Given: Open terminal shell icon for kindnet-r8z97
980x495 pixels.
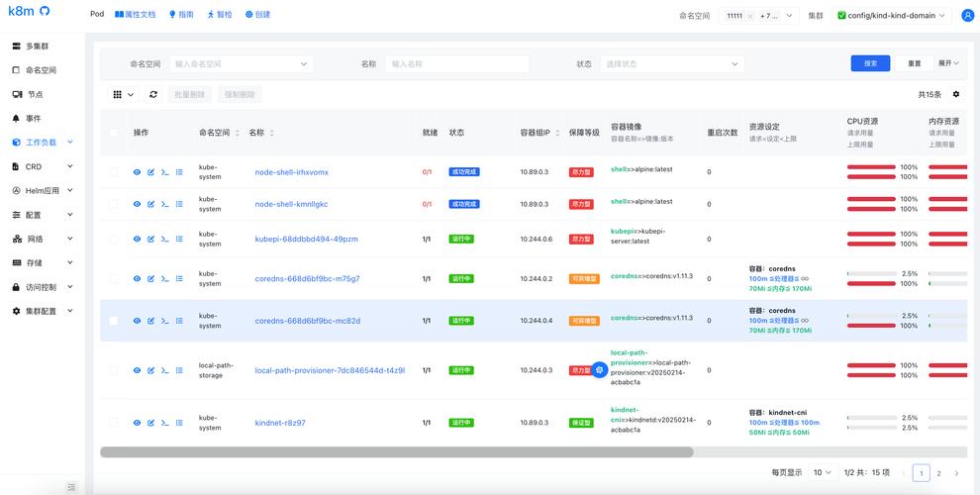Looking at the screenshot, I should (165, 423).
